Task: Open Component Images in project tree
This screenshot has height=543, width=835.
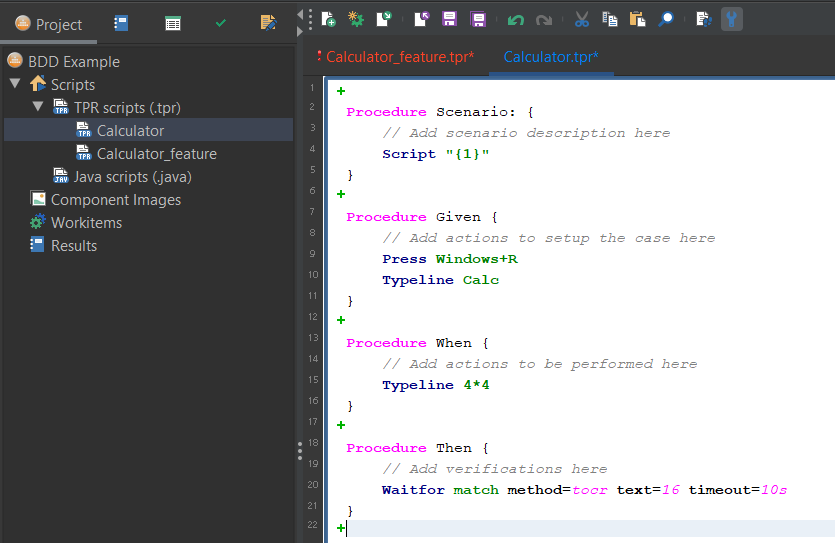Action: (116, 199)
